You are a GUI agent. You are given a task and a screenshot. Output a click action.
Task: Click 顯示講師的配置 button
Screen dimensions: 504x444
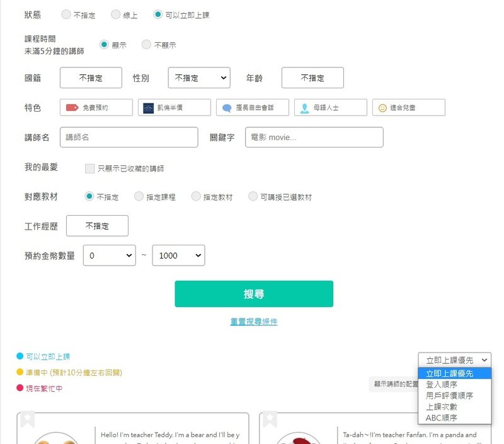click(394, 384)
